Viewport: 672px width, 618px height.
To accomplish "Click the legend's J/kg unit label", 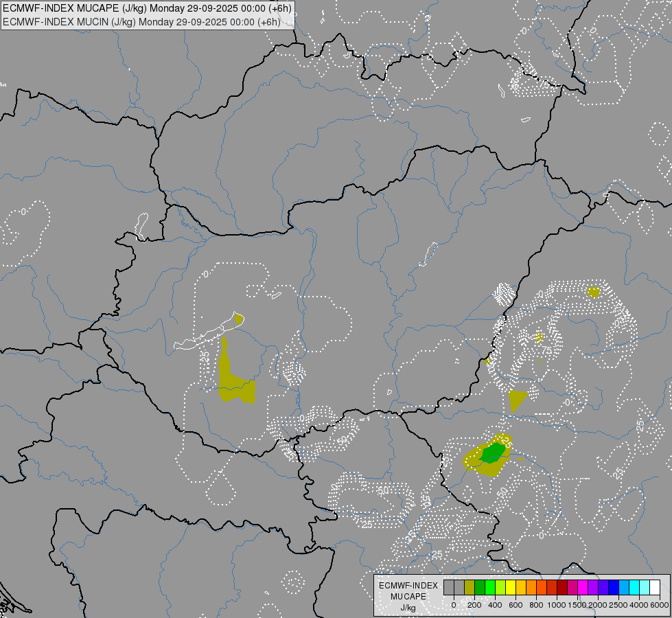I will tap(408, 608).
